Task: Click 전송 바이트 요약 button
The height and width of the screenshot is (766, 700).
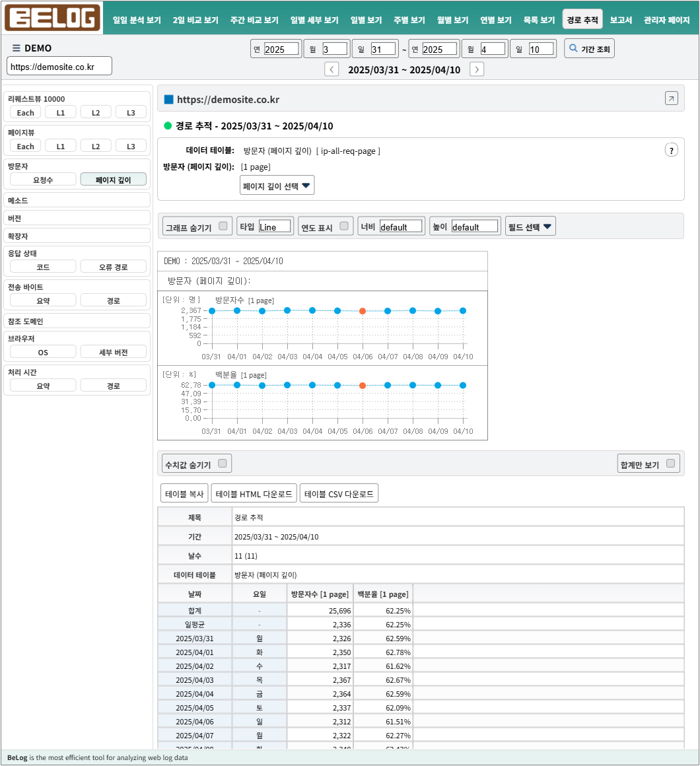Action: click(43, 300)
